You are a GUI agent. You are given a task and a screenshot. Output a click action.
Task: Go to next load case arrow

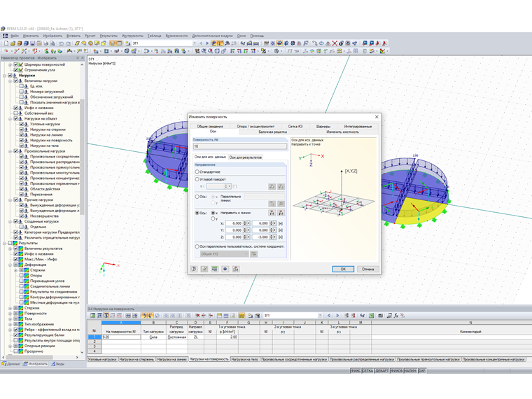pyautogui.click(x=207, y=43)
